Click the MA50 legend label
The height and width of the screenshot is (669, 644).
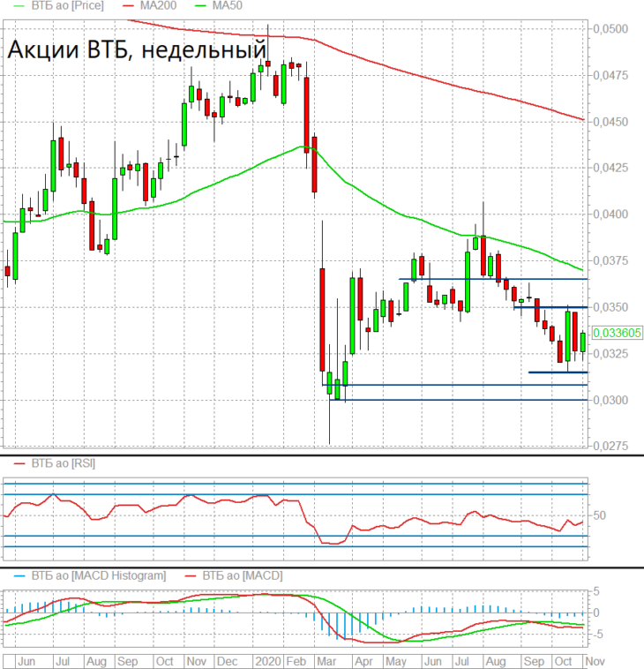tap(228, 6)
